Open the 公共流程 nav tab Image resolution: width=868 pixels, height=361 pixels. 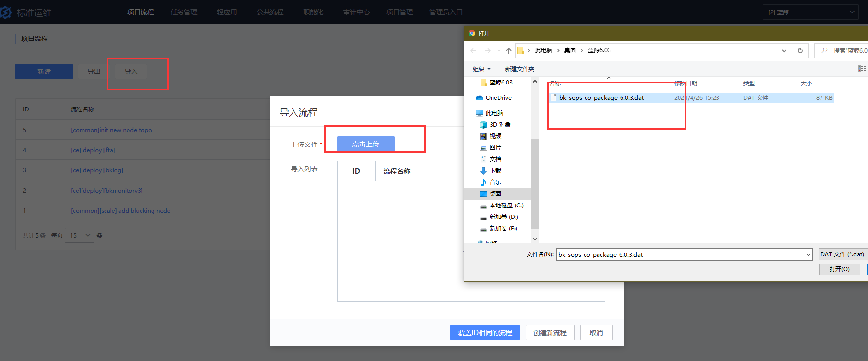pyautogui.click(x=270, y=12)
